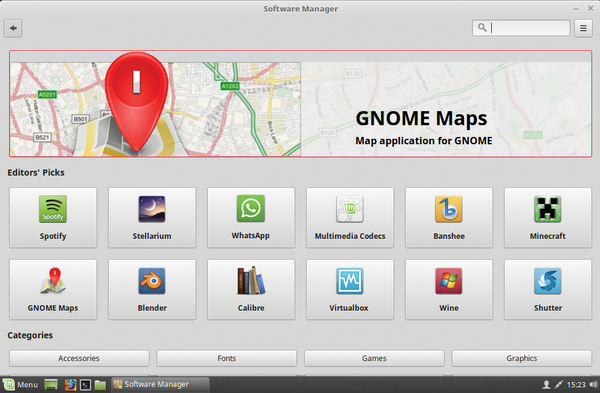Open the Banshee music player tile

(449, 217)
